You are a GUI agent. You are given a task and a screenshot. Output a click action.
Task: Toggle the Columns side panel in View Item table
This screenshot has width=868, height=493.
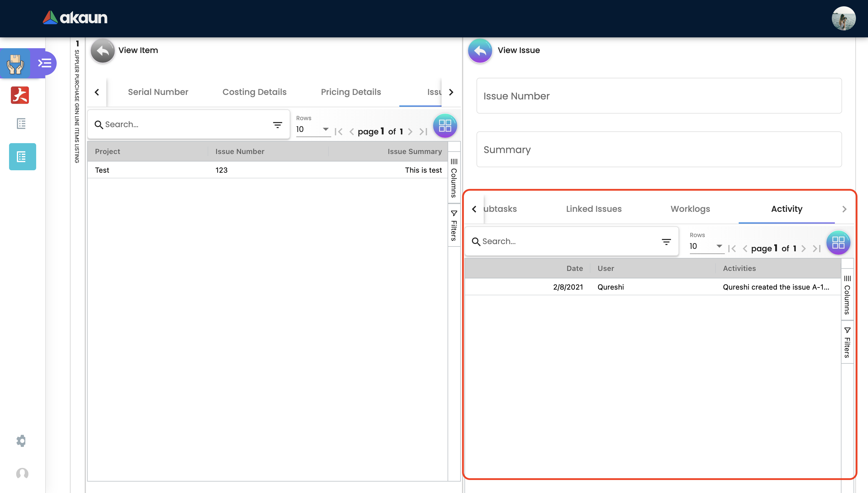454,178
